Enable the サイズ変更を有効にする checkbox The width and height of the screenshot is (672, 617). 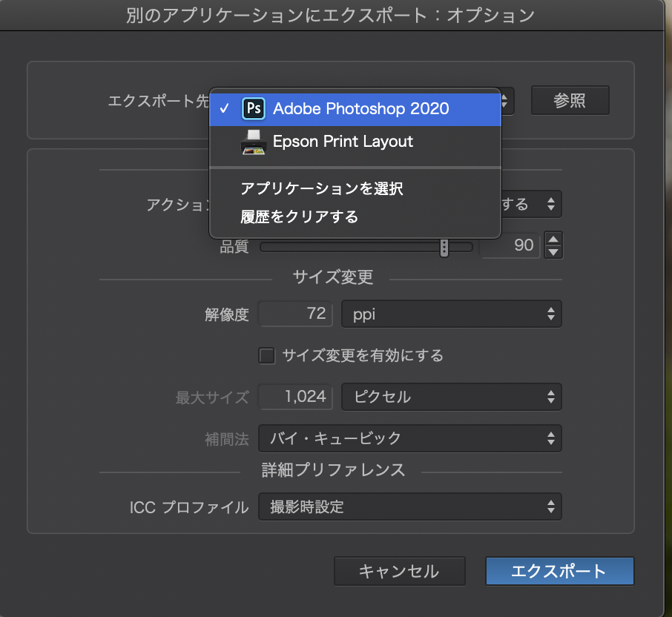pyautogui.click(x=266, y=355)
